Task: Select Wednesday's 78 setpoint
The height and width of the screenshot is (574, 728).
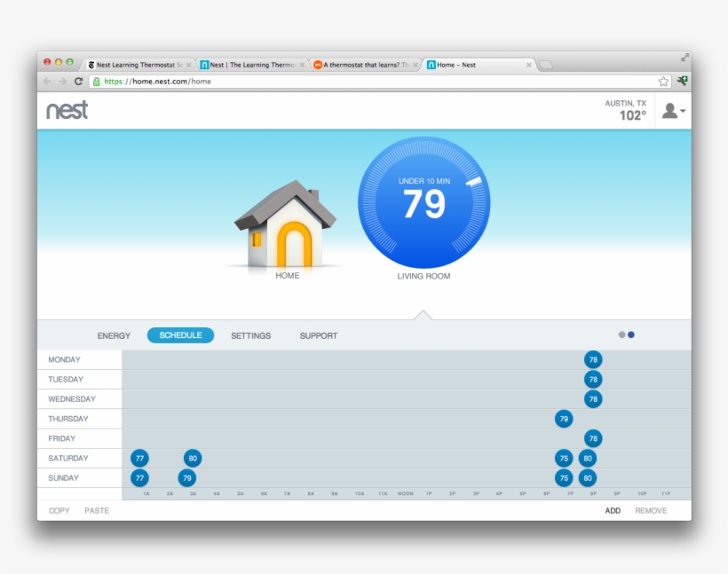Action: click(593, 399)
